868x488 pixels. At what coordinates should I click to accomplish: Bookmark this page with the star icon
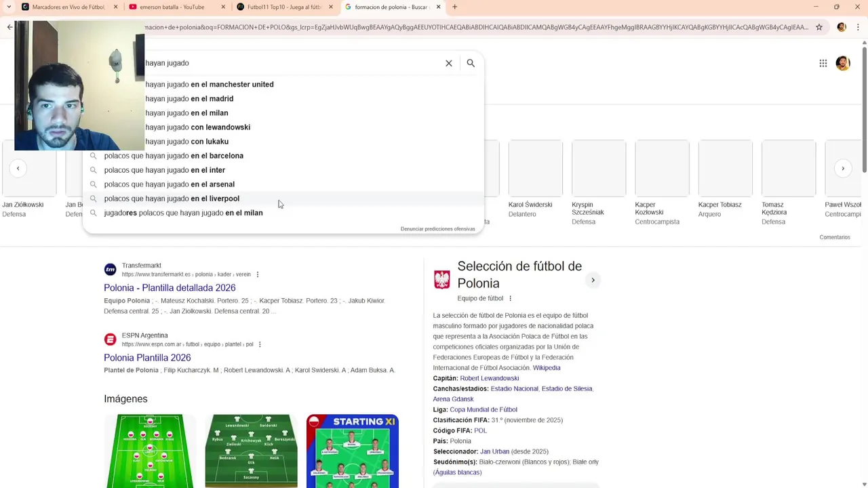coord(819,27)
